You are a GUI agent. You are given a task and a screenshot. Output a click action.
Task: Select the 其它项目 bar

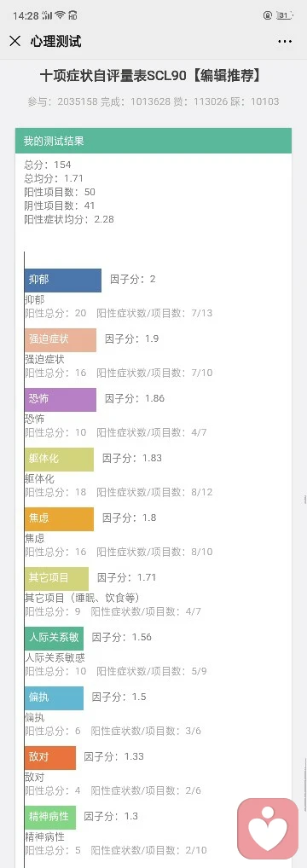pyautogui.click(x=56, y=578)
